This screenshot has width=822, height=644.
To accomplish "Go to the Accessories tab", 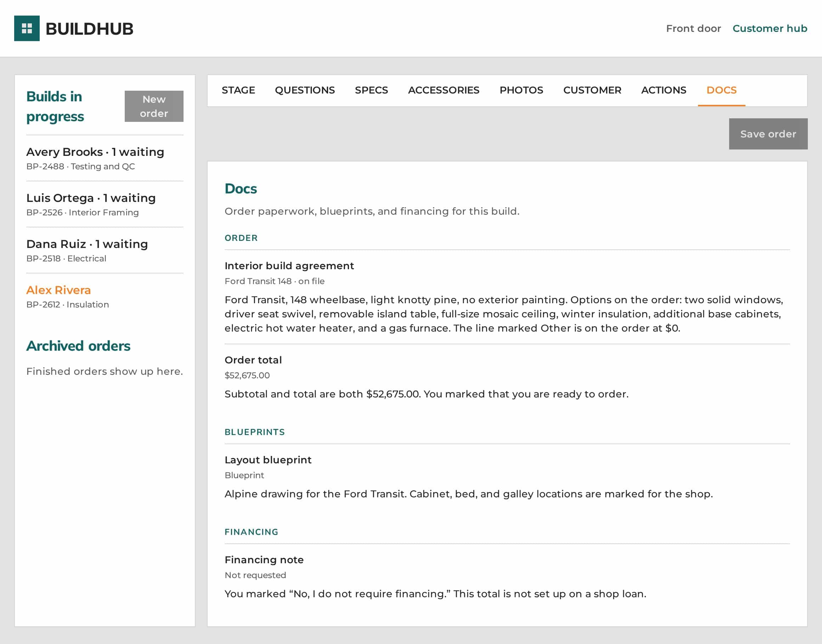I will (444, 90).
